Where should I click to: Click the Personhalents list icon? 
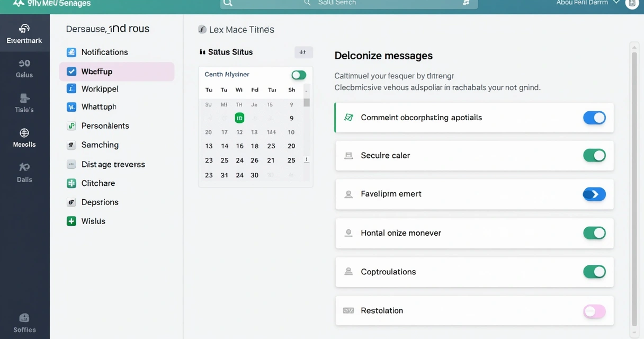click(x=71, y=126)
